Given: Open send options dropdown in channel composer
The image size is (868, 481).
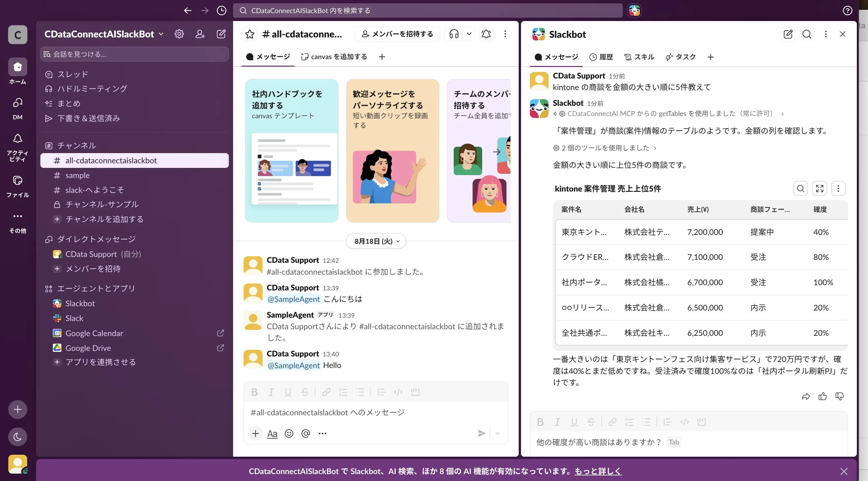Looking at the screenshot, I should tap(497, 433).
